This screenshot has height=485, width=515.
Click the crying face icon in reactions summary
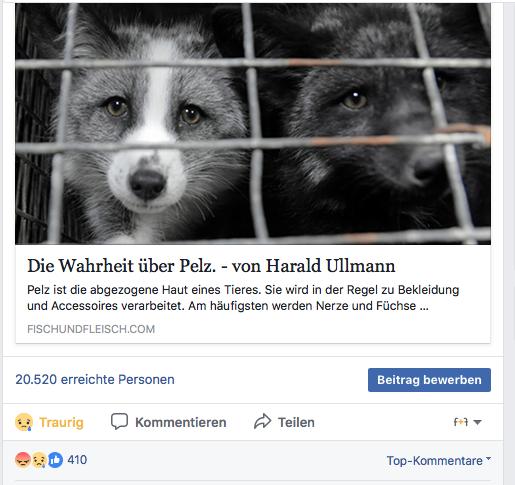coord(39,460)
